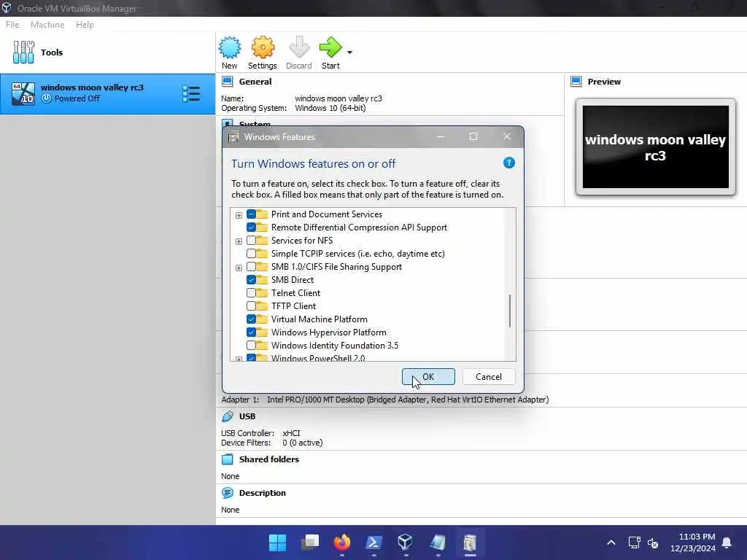Enable Services for NFS checkbox
Screen dimensions: 747x560
(251, 241)
